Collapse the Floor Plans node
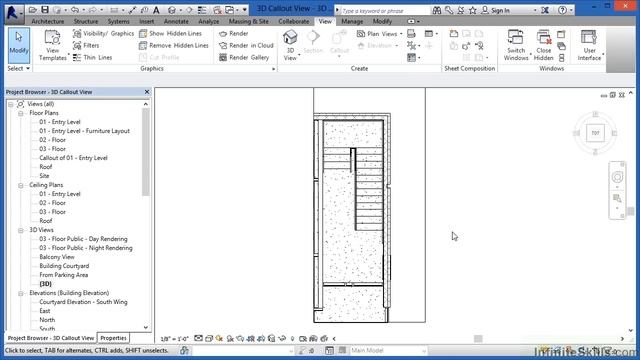 point(20,113)
